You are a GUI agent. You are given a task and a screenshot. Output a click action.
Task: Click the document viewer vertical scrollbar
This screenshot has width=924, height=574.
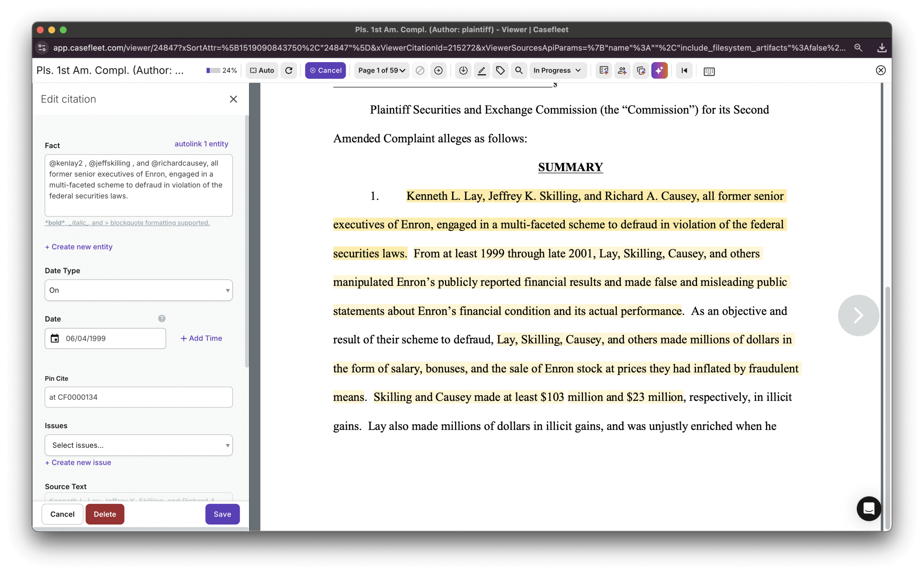click(887, 408)
